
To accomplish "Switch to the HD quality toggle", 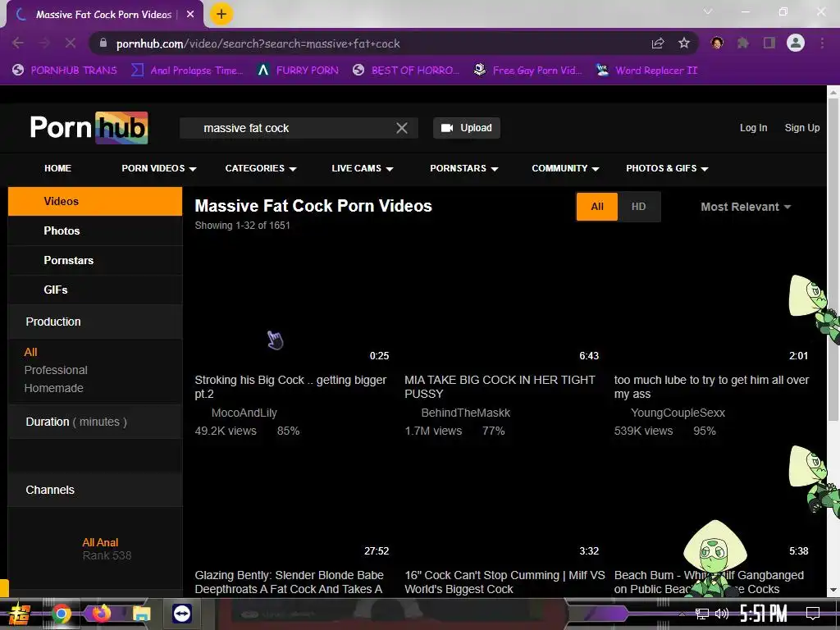I will 638,207.
